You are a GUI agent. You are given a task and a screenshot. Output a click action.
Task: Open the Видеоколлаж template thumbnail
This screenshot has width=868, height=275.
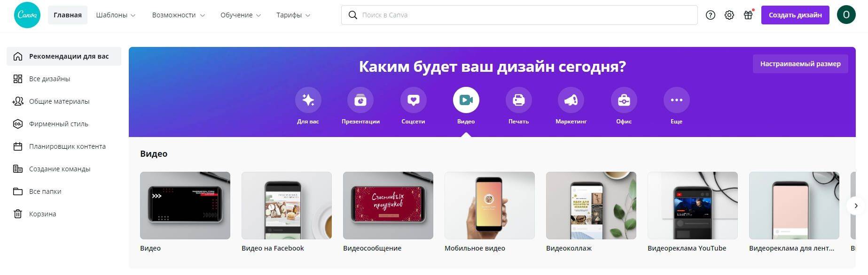[591, 206]
